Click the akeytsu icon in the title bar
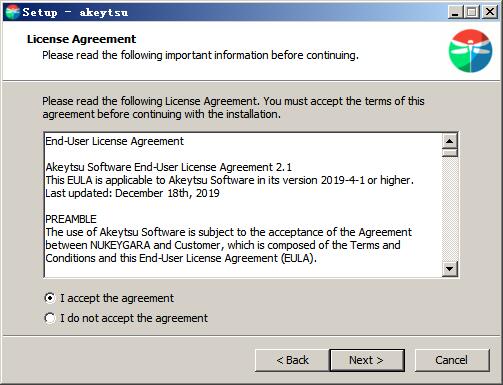Viewport: 503px width, 385px height. click(x=12, y=12)
